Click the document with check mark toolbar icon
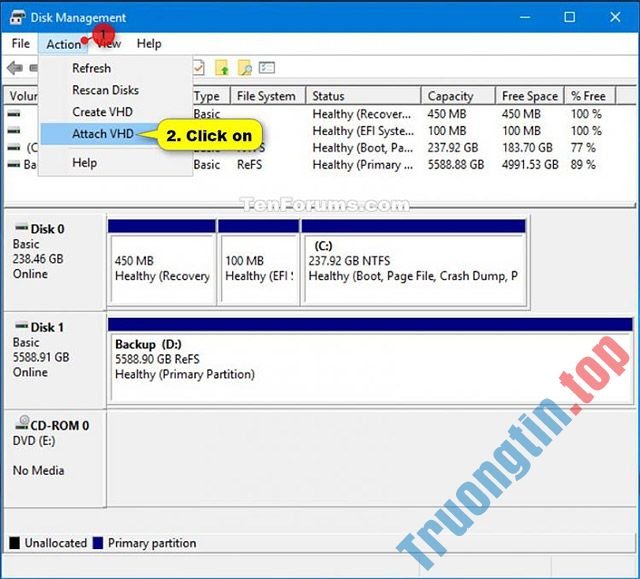The image size is (640, 579). pyautogui.click(x=199, y=68)
